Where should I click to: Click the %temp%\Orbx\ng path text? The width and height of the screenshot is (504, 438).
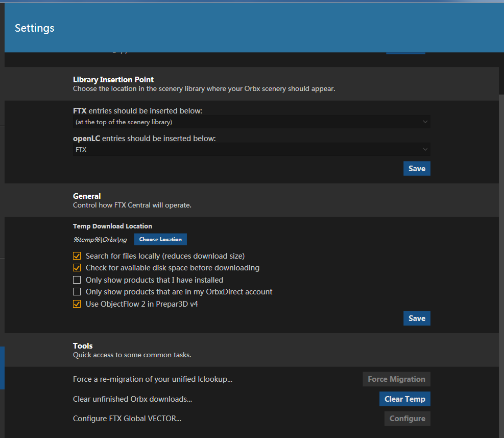tap(100, 239)
